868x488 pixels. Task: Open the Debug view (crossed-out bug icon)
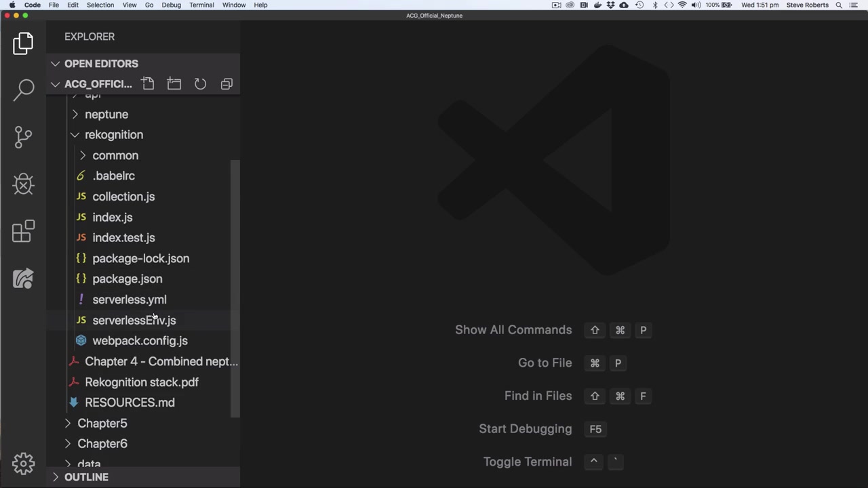point(23,184)
